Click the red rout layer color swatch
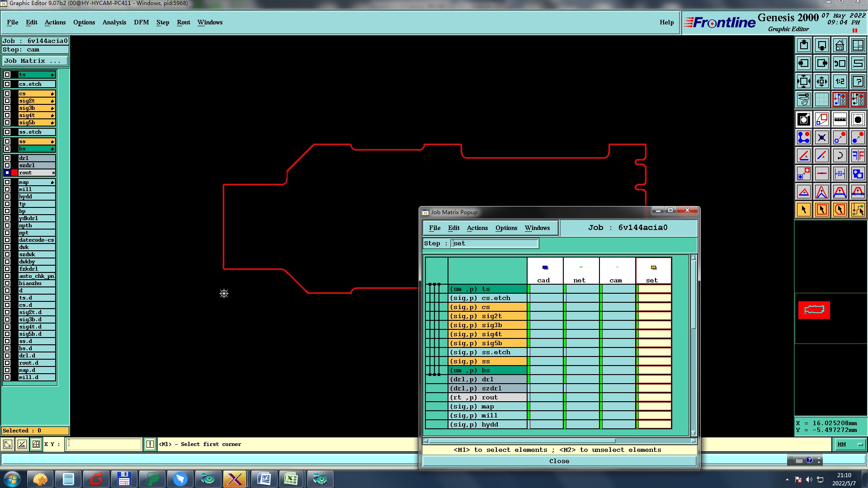This screenshot has width=868, height=488. pyautogui.click(x=14, y=173)
